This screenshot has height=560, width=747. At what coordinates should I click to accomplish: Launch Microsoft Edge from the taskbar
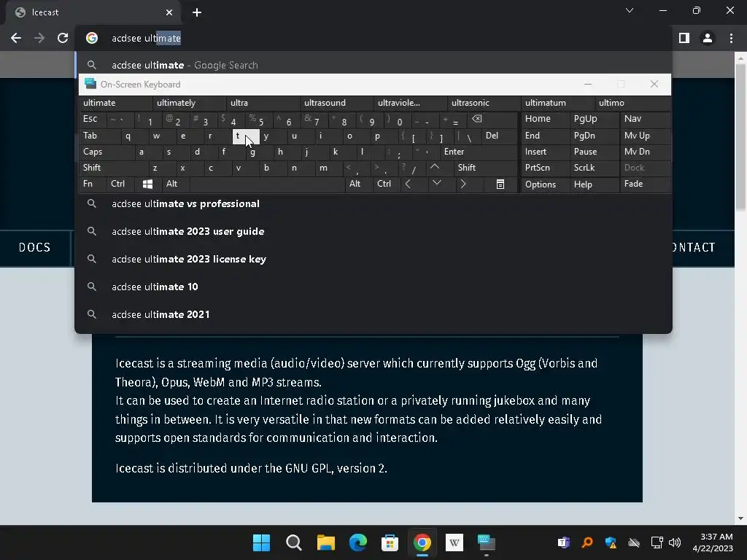coord(357,542)
